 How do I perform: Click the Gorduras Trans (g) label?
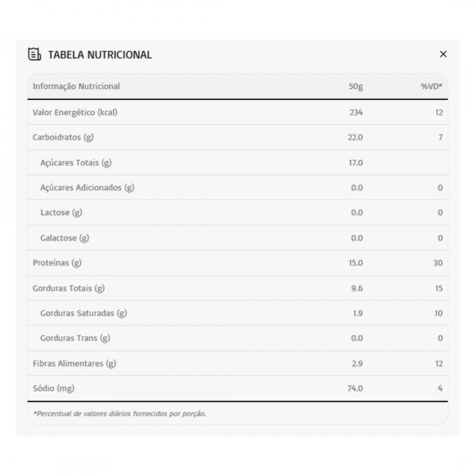75,338
